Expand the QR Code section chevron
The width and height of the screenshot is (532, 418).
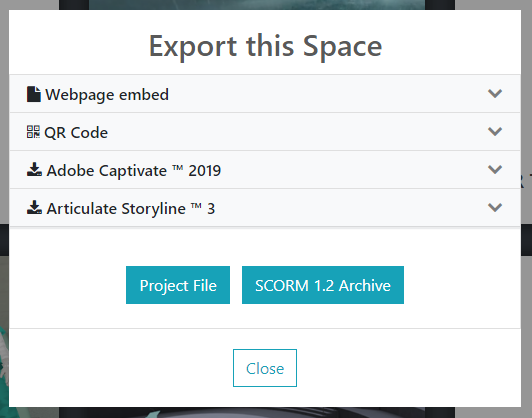point(495,131)
